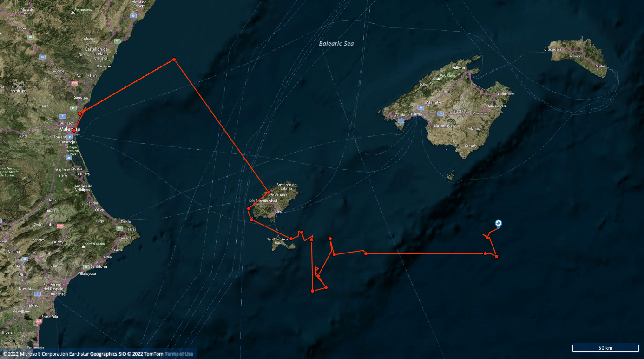The width and height of the screenshot is (644, 359).
Task: Click the track waypoint at Valencia port
Action: pos(74,130)
